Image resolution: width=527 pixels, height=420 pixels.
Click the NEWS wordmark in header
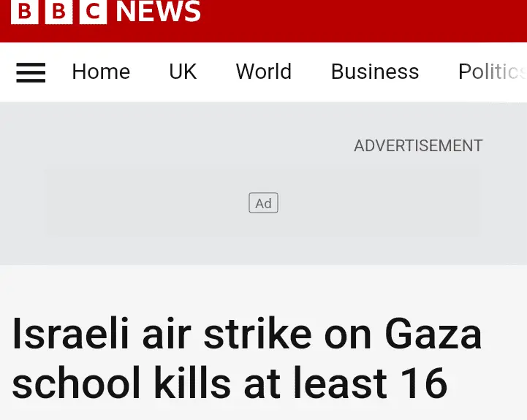(x=158, y=11)
